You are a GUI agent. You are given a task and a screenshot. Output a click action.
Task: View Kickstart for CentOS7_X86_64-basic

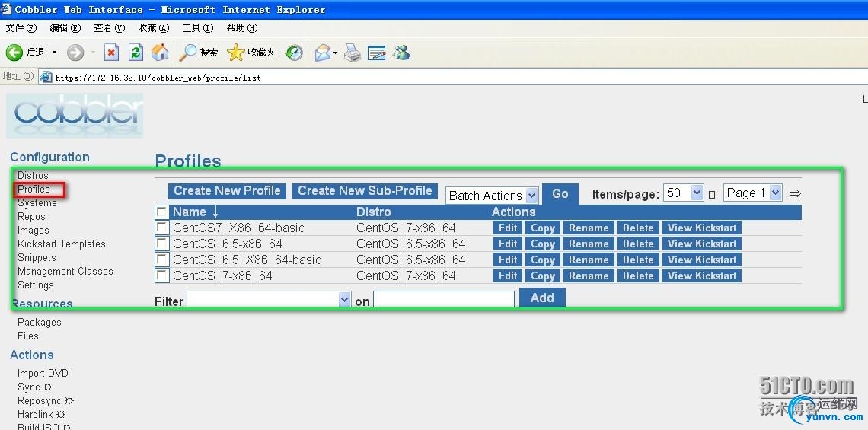(702, 228)
